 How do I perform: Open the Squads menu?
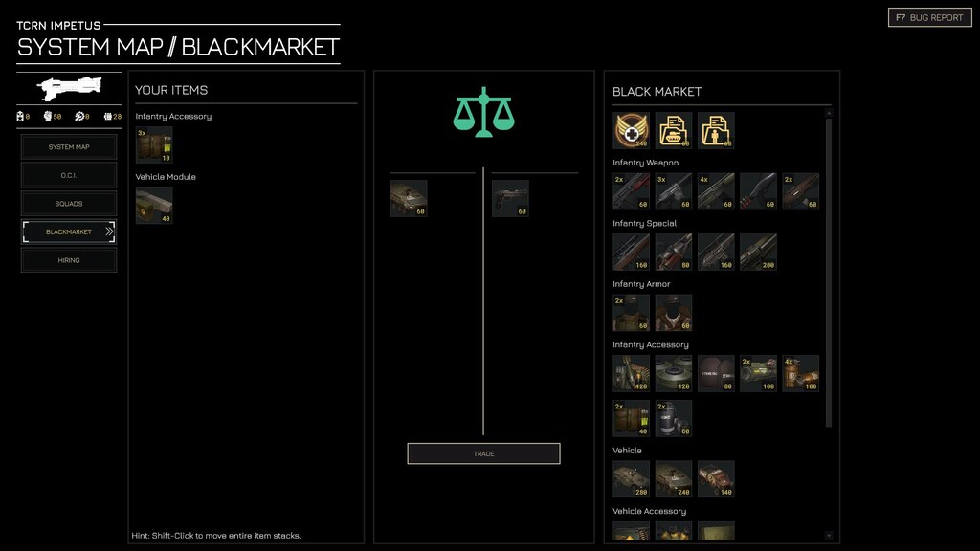[69, 204]
